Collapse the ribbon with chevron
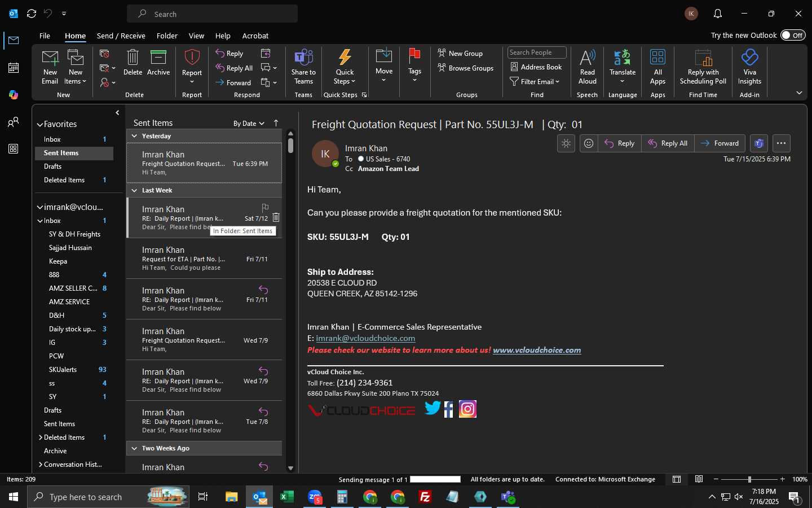The height and width of the screenshot is (508, 812). coord(799,93)
